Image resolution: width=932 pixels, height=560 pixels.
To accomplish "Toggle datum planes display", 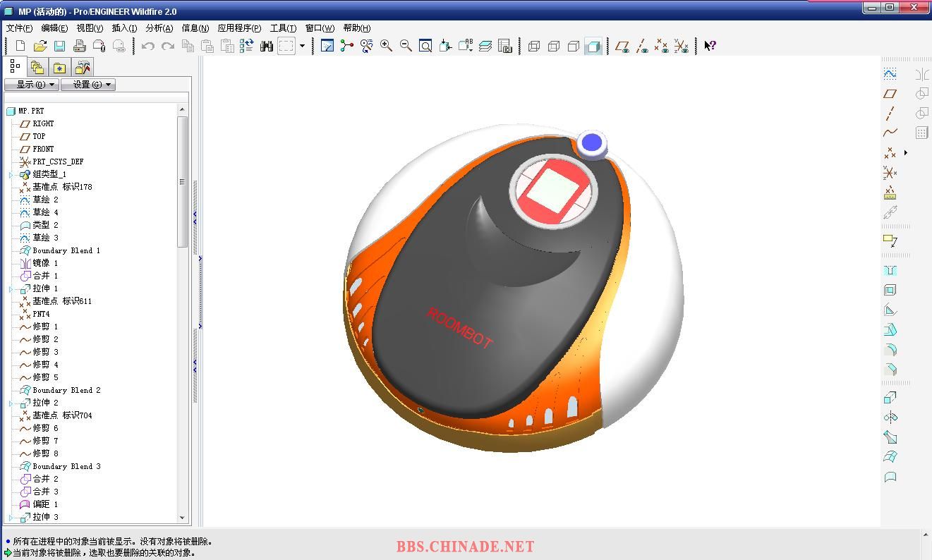I will 622,46.
